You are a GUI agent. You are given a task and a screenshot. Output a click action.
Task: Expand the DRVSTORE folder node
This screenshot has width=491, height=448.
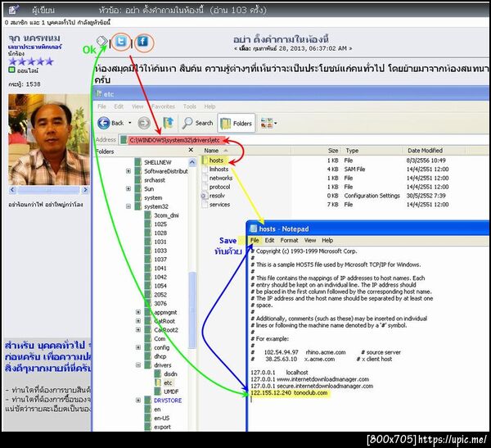138,400
